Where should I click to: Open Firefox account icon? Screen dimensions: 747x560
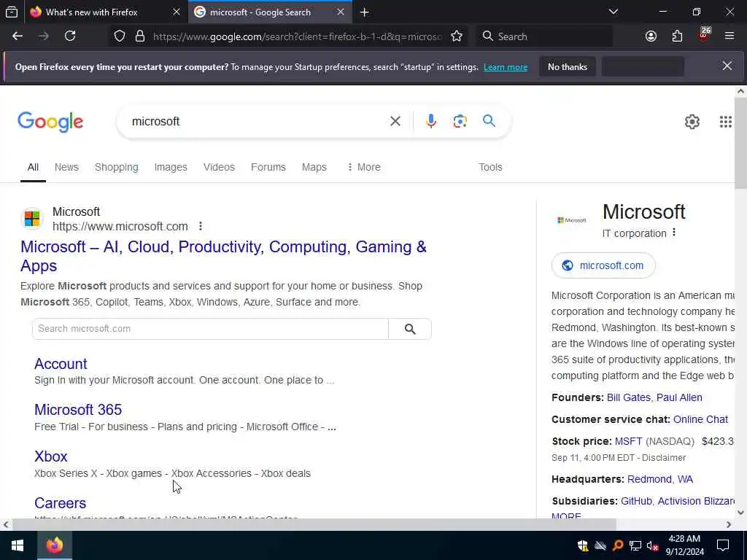651,36
